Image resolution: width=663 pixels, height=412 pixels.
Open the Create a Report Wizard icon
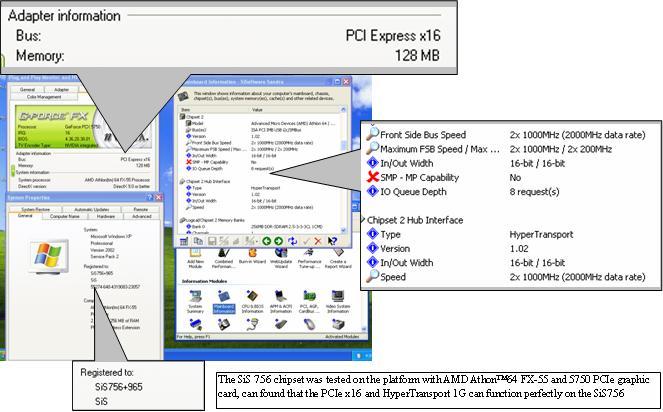click(x=338, y=258)
